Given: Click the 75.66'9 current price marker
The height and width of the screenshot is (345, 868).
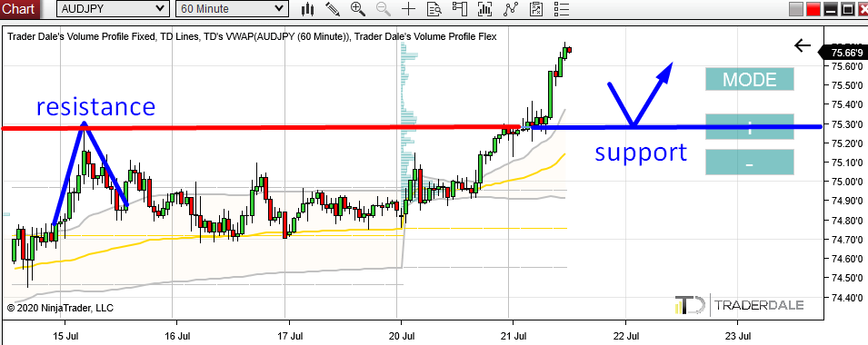Looking at the screenshot, I should (x=845, y=53).
